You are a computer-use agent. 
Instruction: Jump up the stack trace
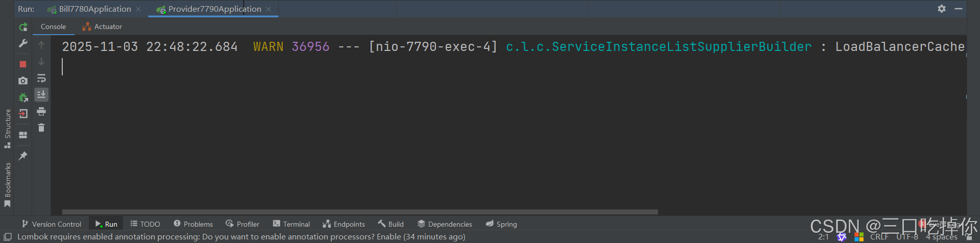click(41, 45)
